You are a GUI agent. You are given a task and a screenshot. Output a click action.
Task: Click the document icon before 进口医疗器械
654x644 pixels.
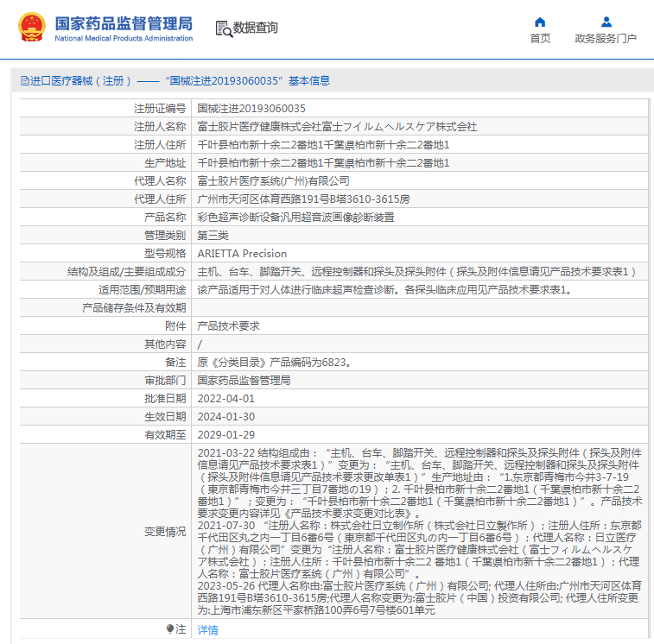pos(24,81)
